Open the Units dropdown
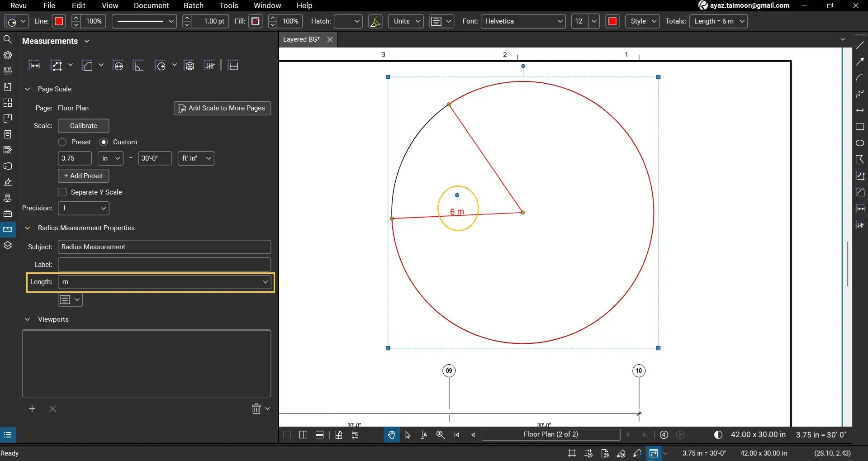 click(405, 21)
